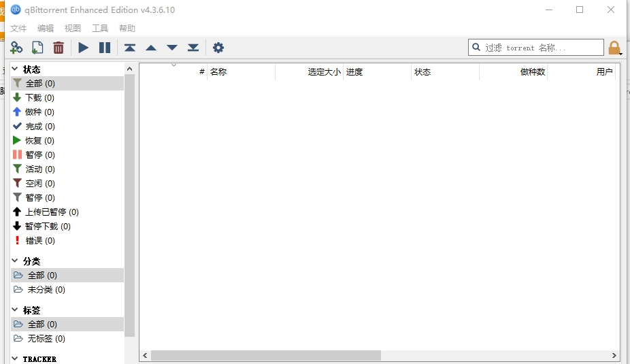The height and width of the screenshot is (364, 630).
Task: Expand the TRACKER section chevron
Action: click(x=16, y=359)
